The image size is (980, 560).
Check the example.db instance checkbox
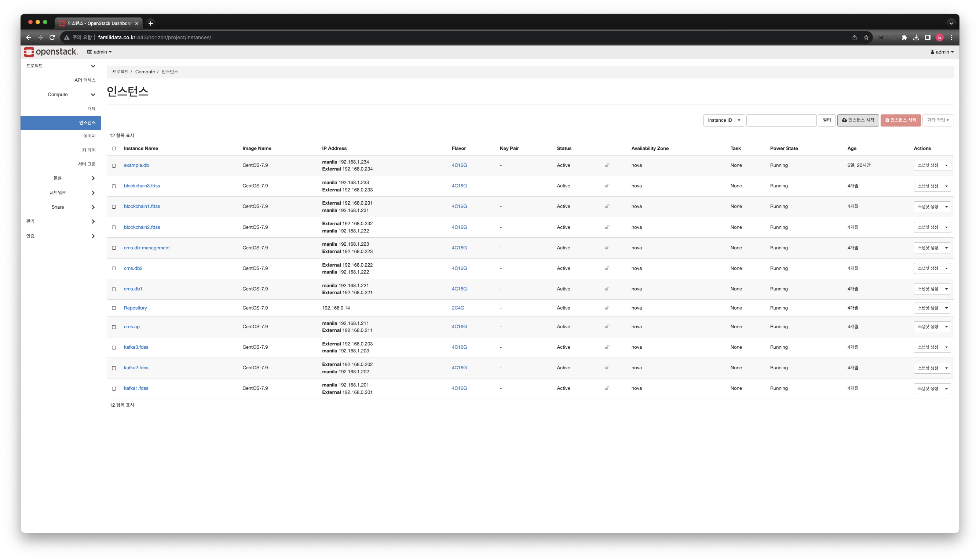point(114,166)
